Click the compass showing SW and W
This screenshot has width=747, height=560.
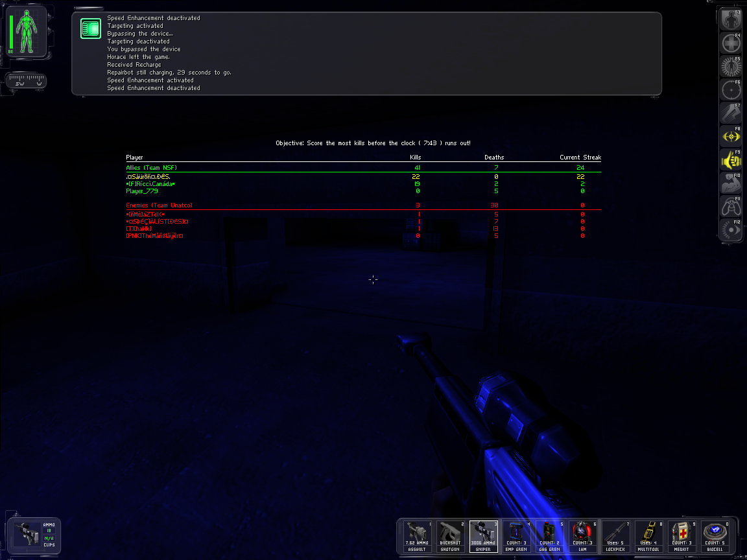[x=26, y=80]
